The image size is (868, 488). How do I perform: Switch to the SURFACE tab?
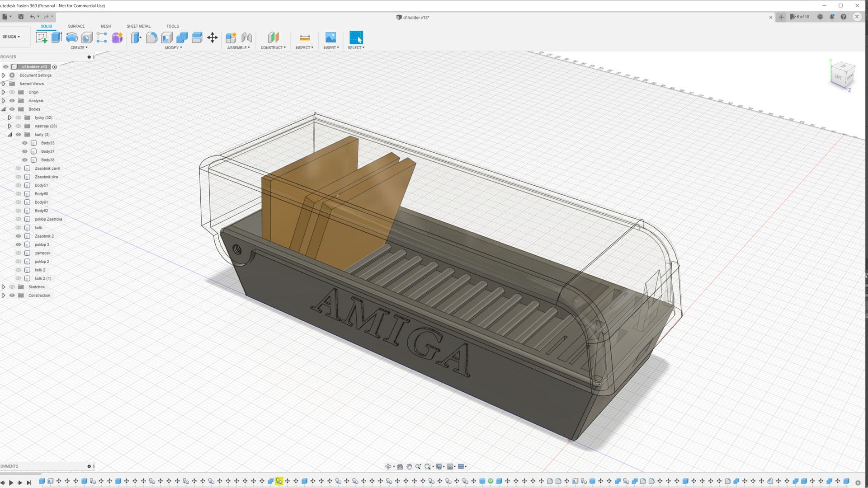point(76,26)
